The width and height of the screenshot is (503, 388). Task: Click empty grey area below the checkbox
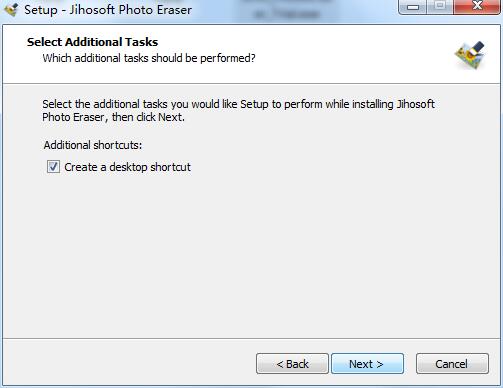(x=250, y=253)
